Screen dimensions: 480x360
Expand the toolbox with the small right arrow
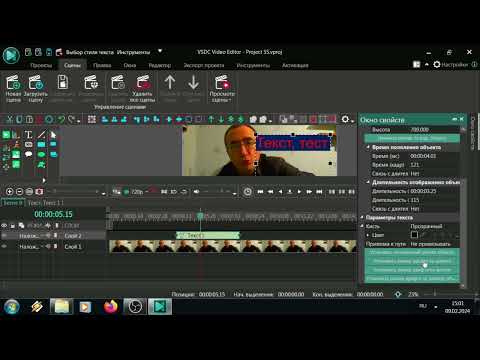click(x=44, y=180)
